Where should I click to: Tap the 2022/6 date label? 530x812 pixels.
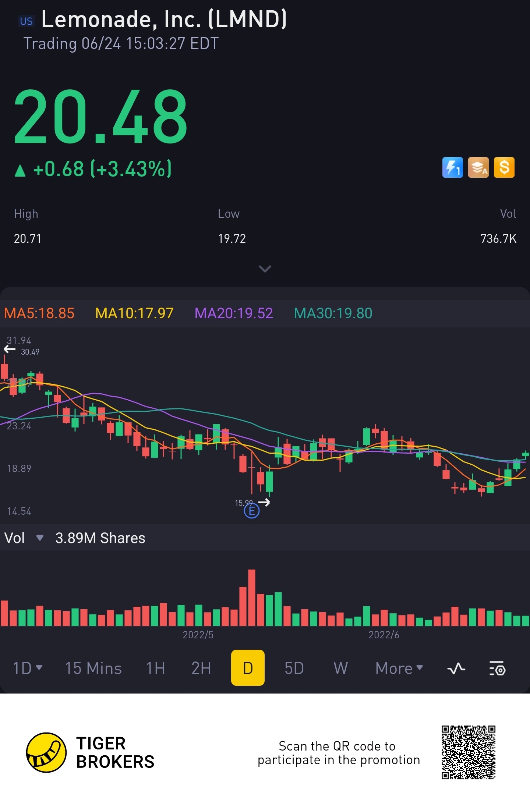click(x=384, y=635)
